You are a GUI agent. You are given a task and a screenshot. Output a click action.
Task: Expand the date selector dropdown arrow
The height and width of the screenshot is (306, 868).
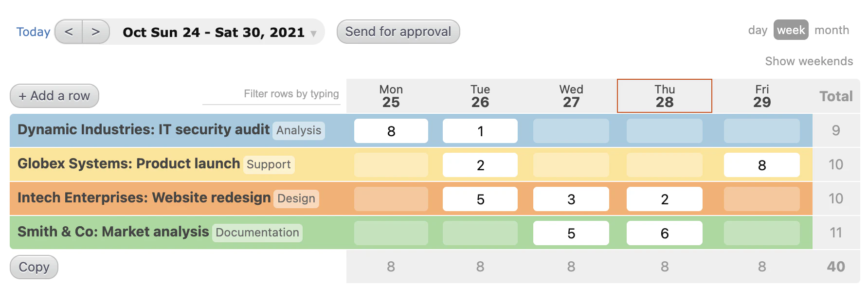314,34
